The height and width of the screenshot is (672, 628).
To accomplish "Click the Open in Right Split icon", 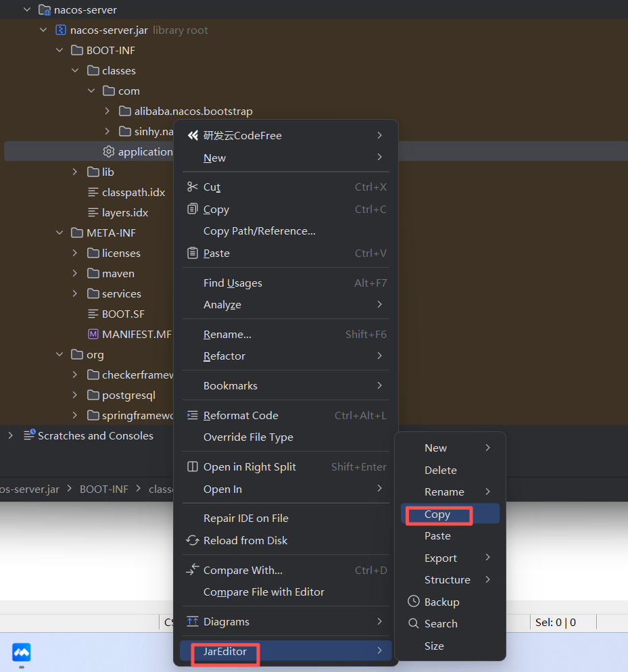I will click(193, 466).
